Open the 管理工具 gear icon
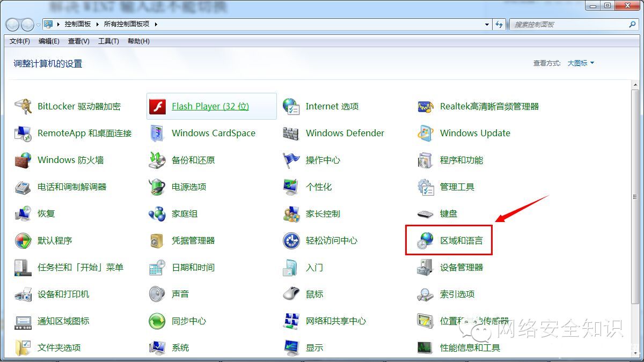The width and height of the screenshot is (644, 362). (425, 187)
